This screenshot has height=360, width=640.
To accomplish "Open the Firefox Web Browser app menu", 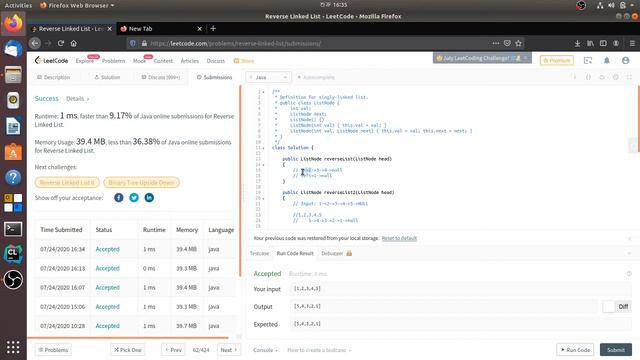I will [x=77, y=5].
